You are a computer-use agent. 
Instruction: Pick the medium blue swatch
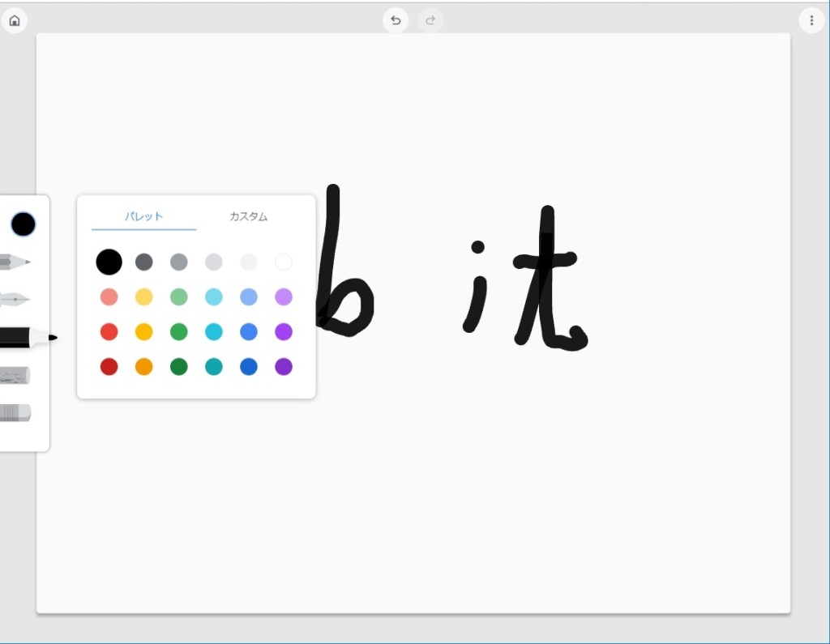click(x=248, y=331)
